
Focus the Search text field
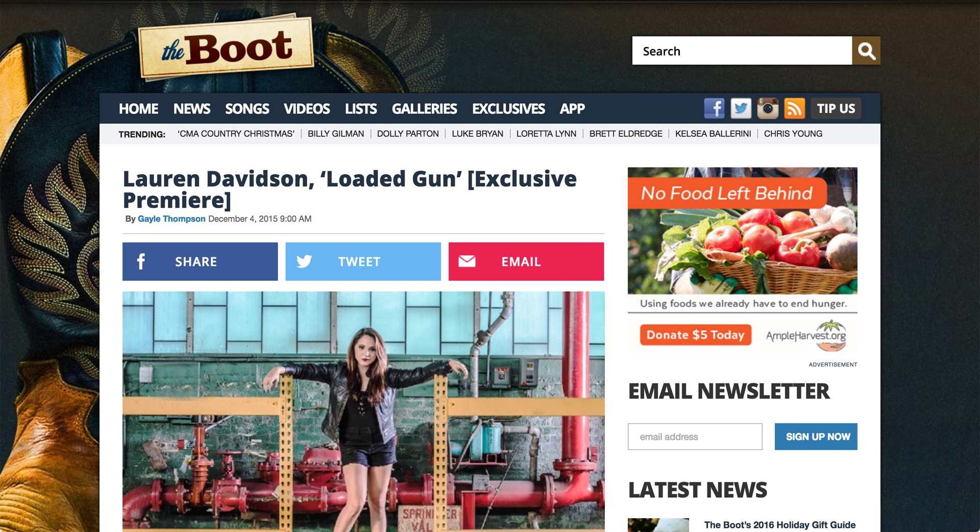coord(742,51)
